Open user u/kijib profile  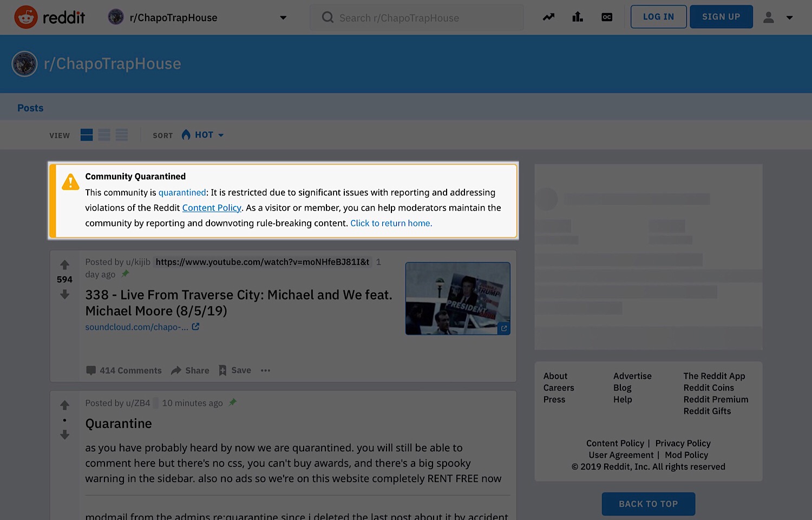click(x=138, y=262)
